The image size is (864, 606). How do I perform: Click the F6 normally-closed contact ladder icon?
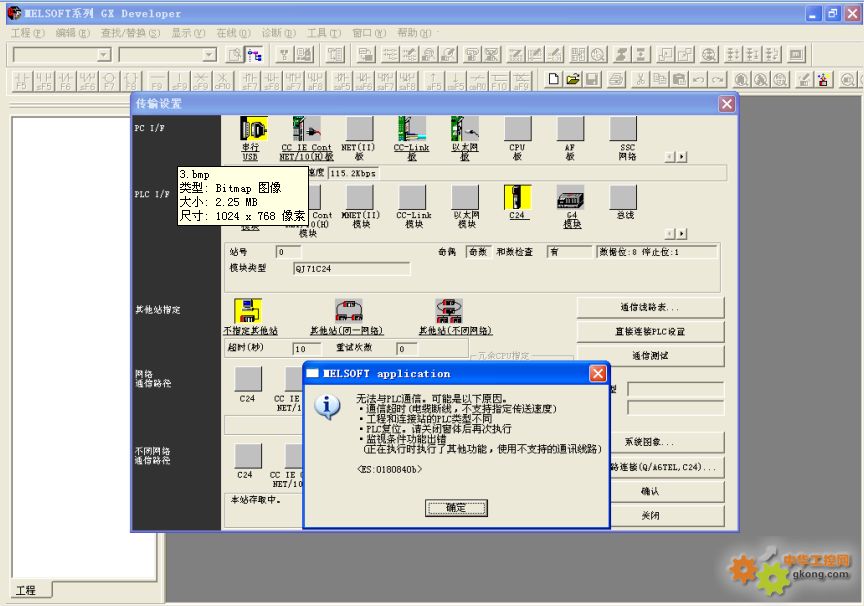coord(66,81)
